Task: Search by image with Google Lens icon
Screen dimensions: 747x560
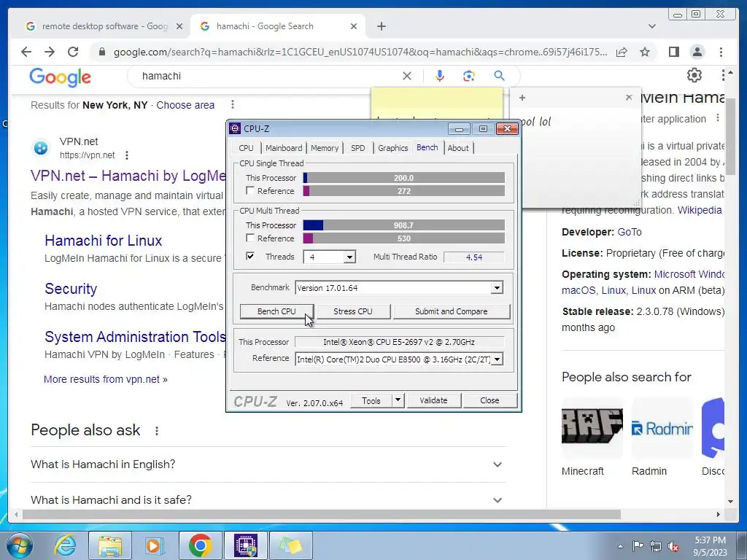Action: coord(469,76)
